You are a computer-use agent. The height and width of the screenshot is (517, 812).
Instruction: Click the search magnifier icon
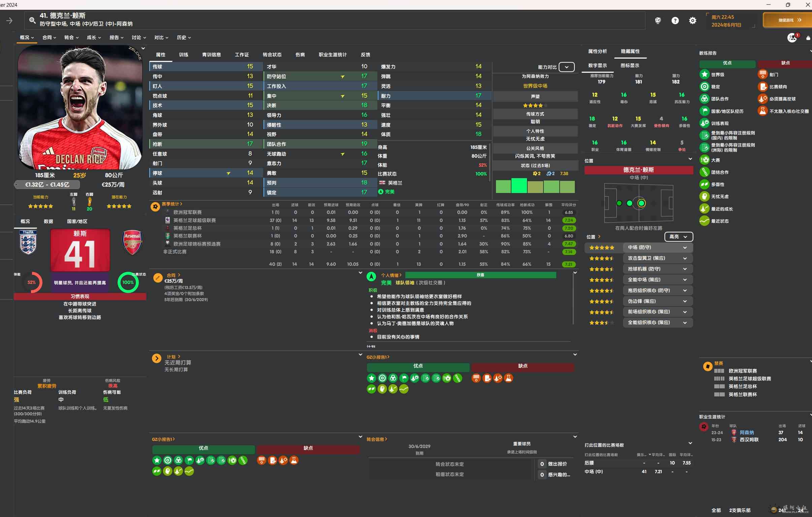(x=32, y=20)
